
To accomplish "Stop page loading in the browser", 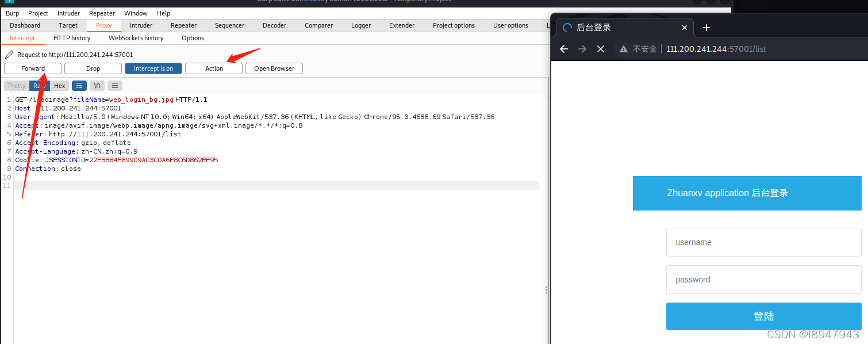I will click(601, 49).
